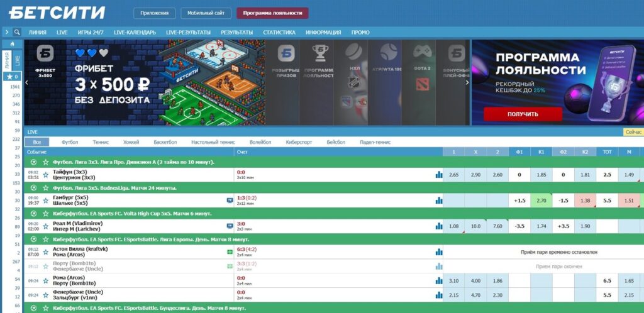The height and width of the screenshot is (313, 644).
Task: Favorite the Тайфун vs Центурион match star
Action: click(x=45, y=175)
